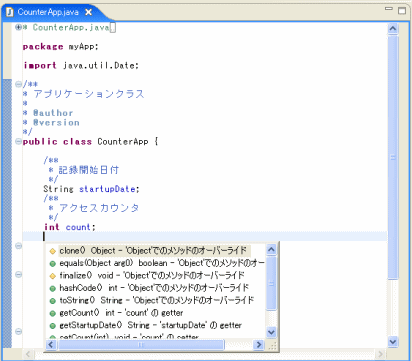This screenshot has height=361, width=412.
Task: Click green icon beside getStartupDate()
Action: pyautogui.click(x=52, y=326)
